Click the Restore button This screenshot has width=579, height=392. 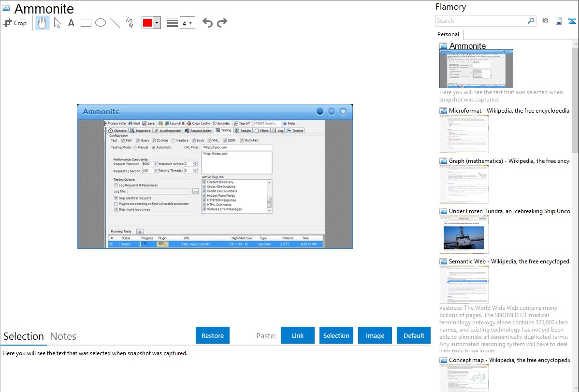click(x=213, y=335)
